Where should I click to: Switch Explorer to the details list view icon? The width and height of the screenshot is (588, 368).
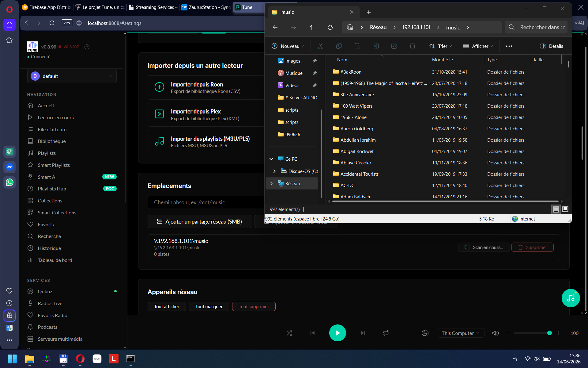[x=556, y=209]
